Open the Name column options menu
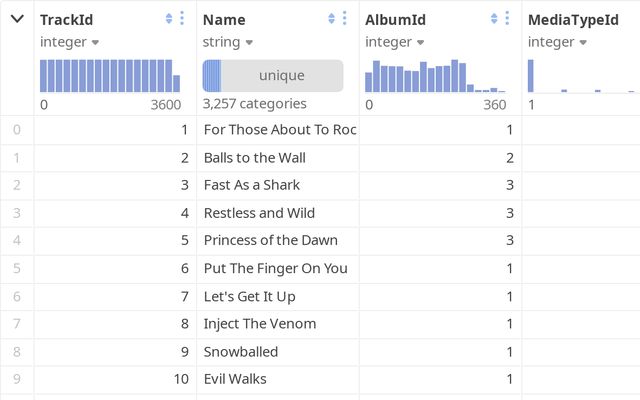The width and height of the screenshot is (640, 400). (345, 19)
